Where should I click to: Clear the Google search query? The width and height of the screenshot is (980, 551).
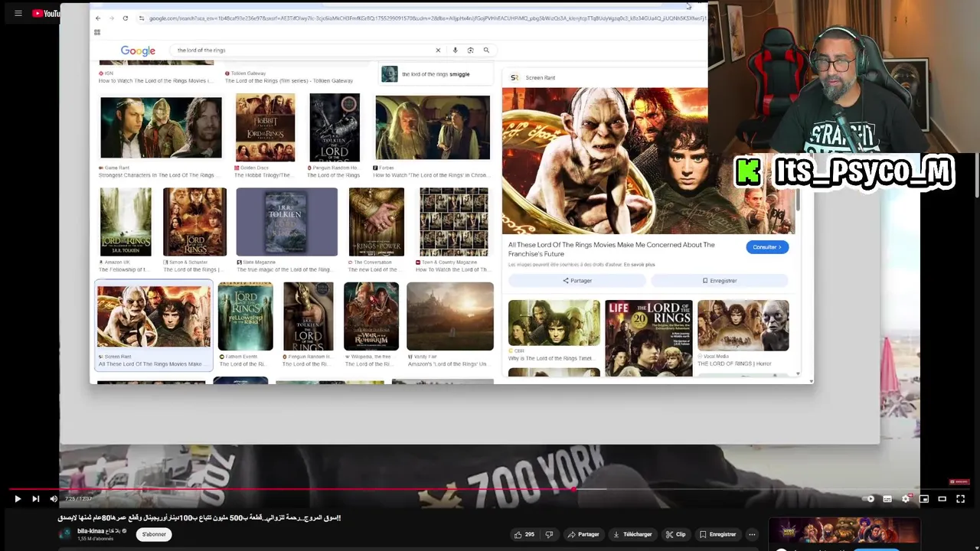tap(438, 51)
